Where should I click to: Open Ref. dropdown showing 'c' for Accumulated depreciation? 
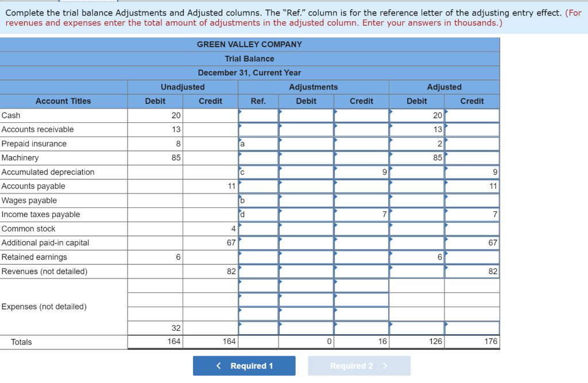(258, 172)
